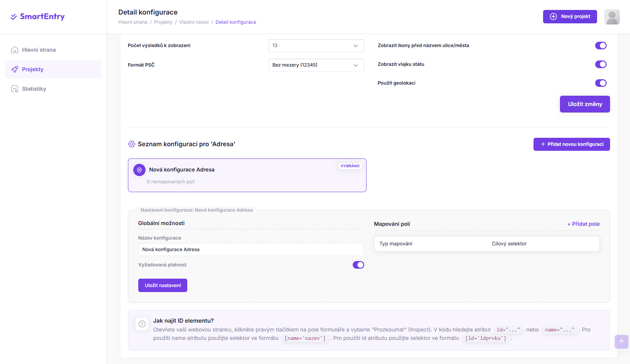Toggle Zobrazit ikony před názvem ulice/města
630x364 pixels.
[601, 46]
